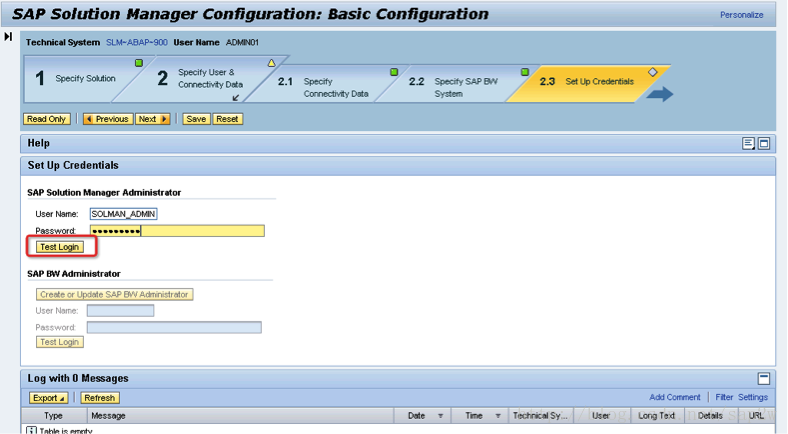The width and height of the screenshot is (788, 434).
Task: Go to step 2.2 Specify SAP BW System
Action: point(465,87)
